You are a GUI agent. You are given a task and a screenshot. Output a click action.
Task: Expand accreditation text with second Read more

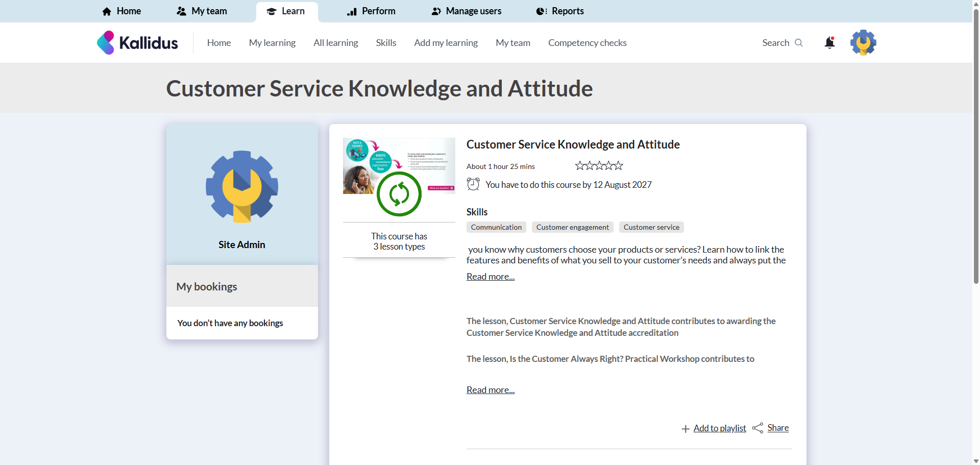click(x=491, y=390)
